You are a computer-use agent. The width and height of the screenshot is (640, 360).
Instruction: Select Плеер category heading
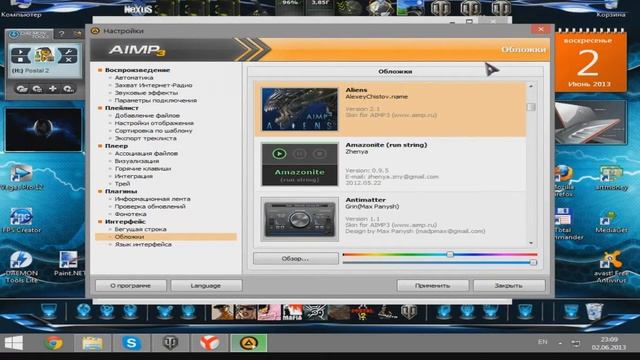click(116, 146)
